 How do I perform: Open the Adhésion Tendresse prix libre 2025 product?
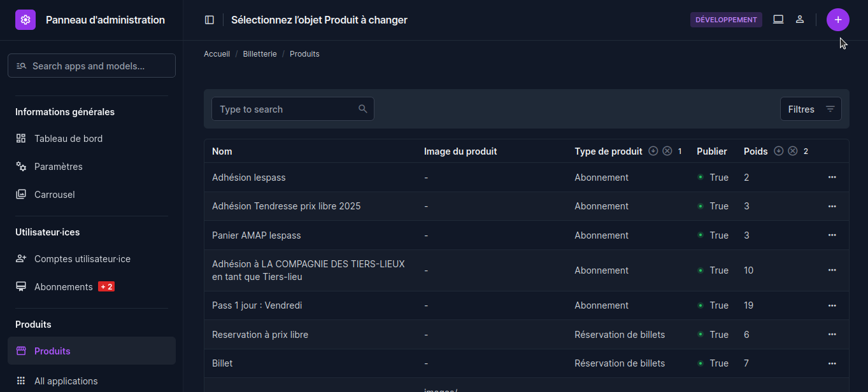[286, 206]
